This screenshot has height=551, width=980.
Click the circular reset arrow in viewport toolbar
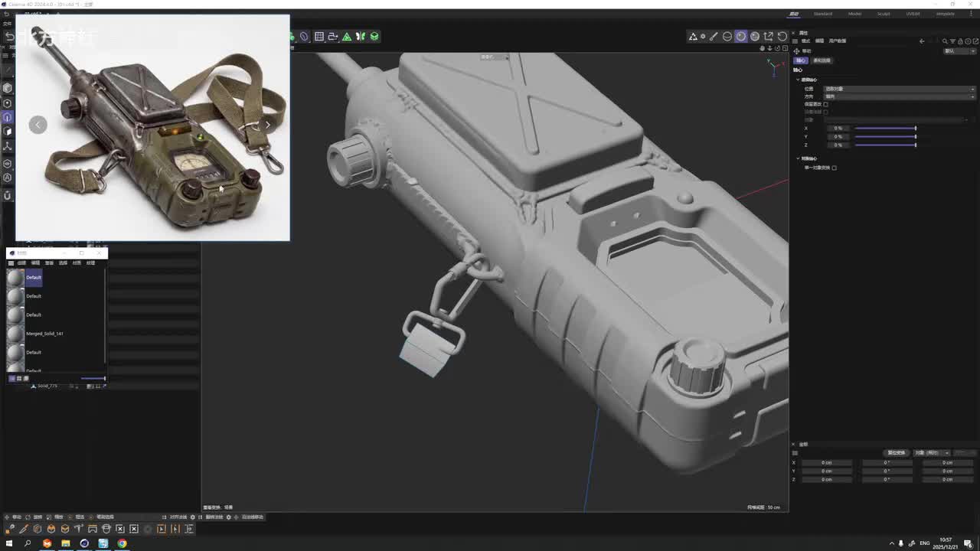(782, 36)
